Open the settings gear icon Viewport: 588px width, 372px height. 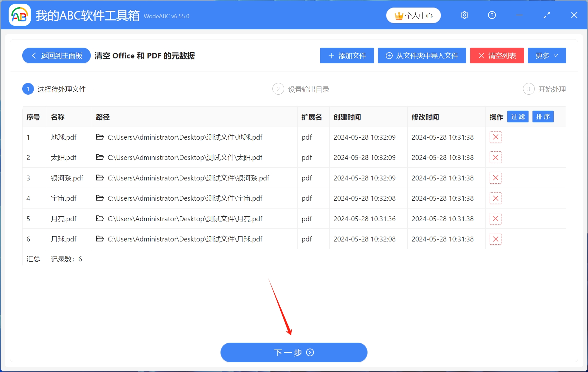(464, 15)
